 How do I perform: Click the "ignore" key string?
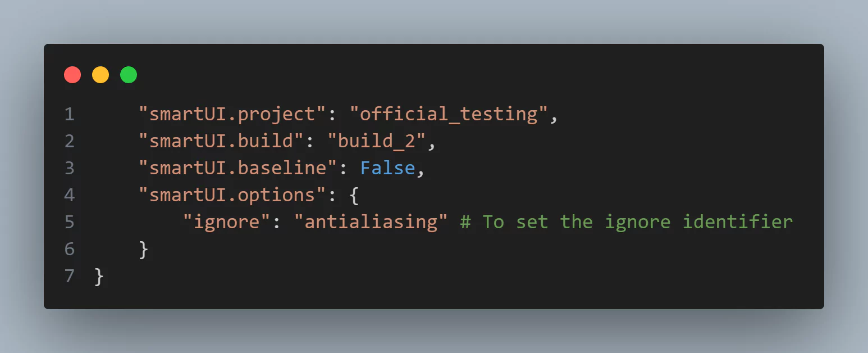click(227, 222)
